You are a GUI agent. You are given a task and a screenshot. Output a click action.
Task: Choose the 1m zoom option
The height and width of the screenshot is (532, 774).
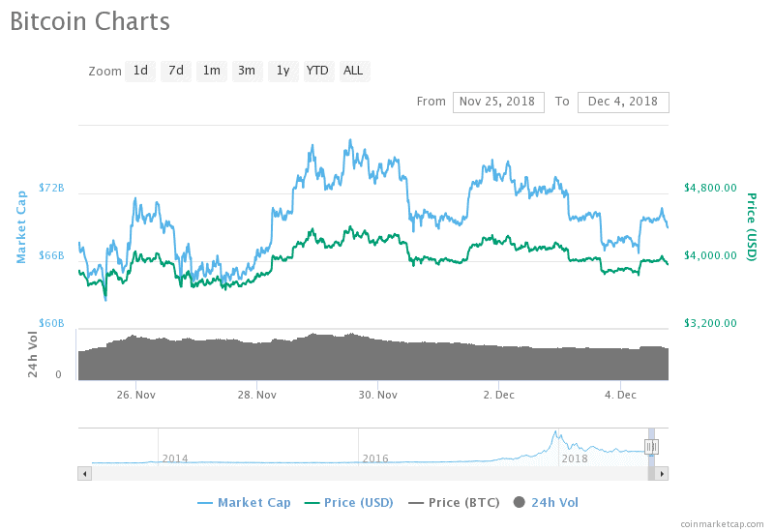(x=211, y=71)
